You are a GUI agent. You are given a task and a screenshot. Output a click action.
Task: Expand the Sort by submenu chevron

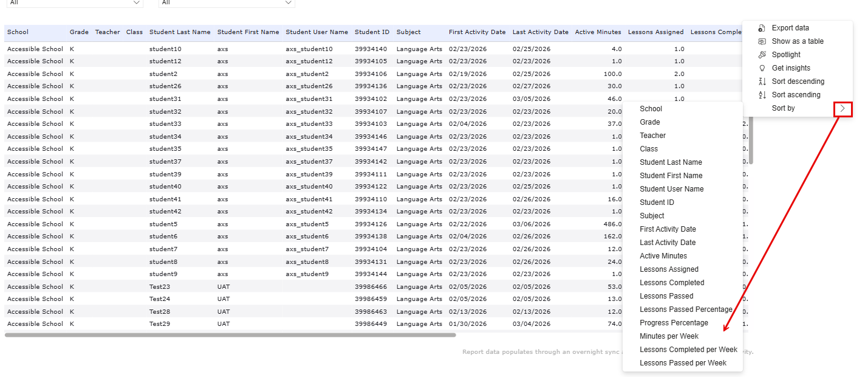[x=842, y=108]
